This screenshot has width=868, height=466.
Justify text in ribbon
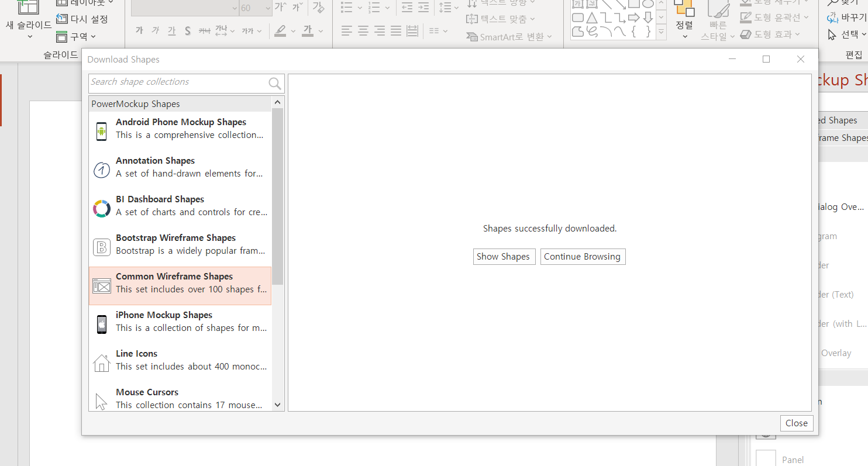[396, 31]
